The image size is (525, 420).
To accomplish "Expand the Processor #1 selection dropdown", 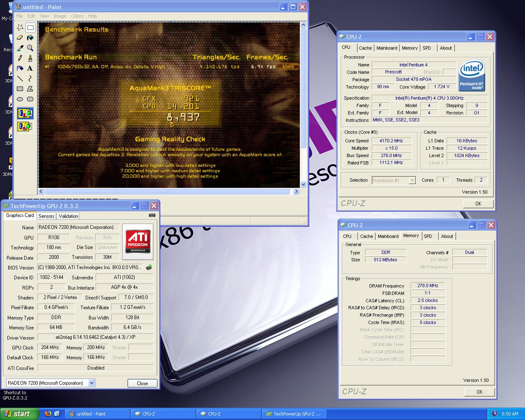I will coord(412,180).
